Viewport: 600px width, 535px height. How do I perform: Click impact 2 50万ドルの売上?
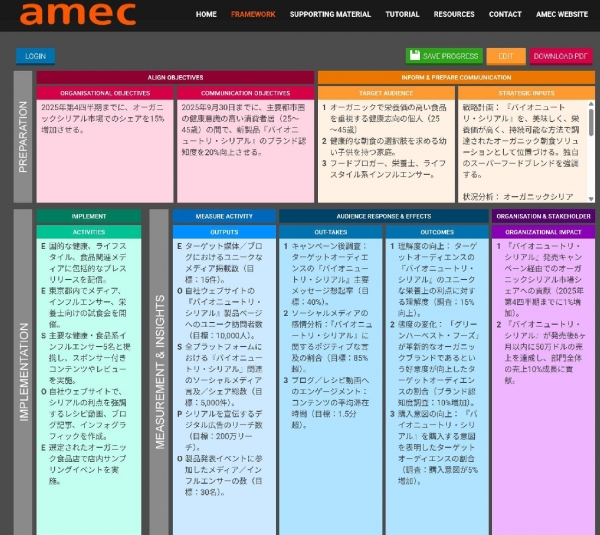(x=541, y=352)
